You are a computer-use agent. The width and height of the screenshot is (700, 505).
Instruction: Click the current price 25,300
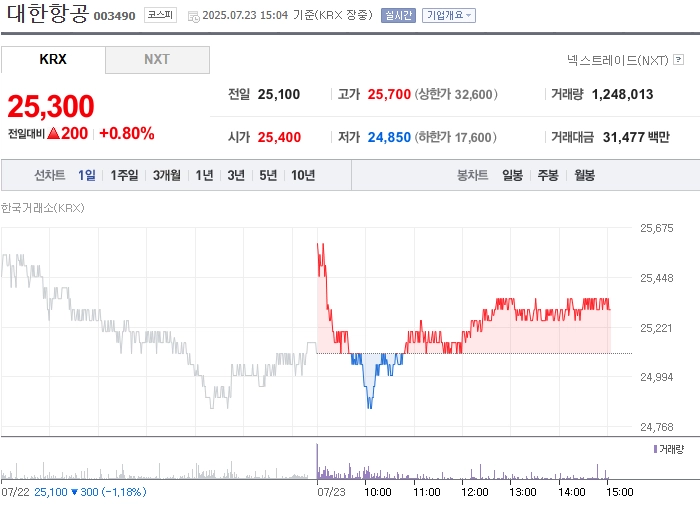click(x=50, y=107)
